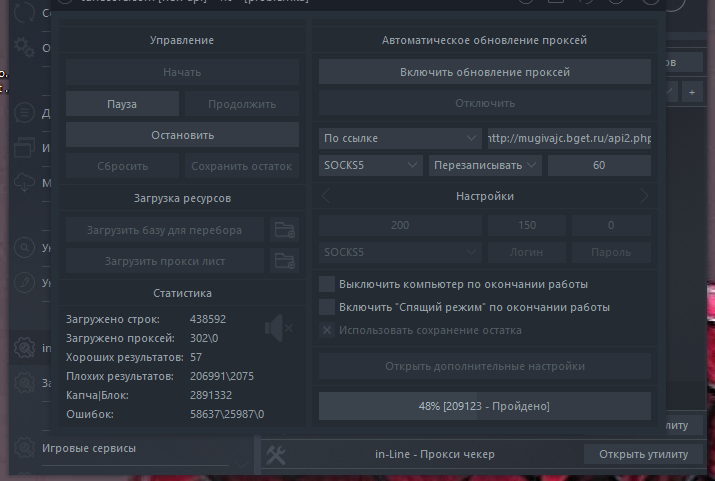The width and height of the screenshot is (715, 481).
Task: Click the Пароль input field
Action: point(611,252)
